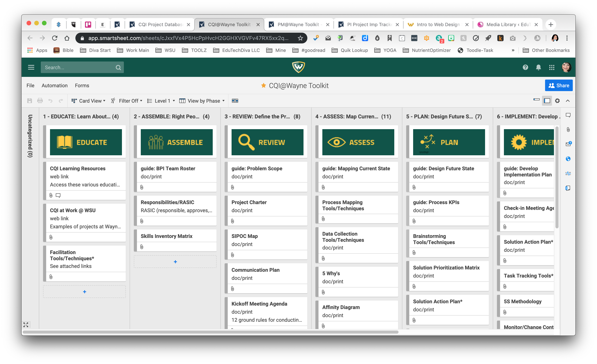Screen dimensions: 597x364
Task: Open Conversations panel in right sidebar
Action: pyautogui.click(x=568, y=115)
